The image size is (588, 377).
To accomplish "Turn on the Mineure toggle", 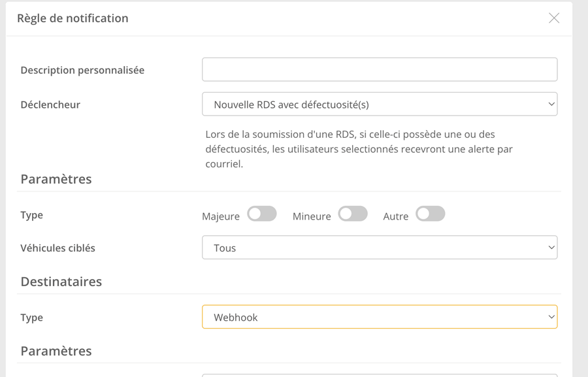I will tap(353, 214).
